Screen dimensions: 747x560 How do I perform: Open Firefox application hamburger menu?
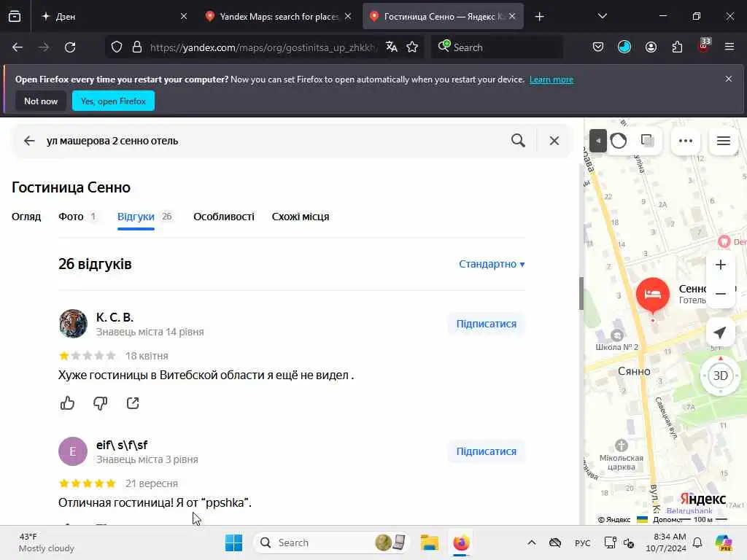pos(729,47)
